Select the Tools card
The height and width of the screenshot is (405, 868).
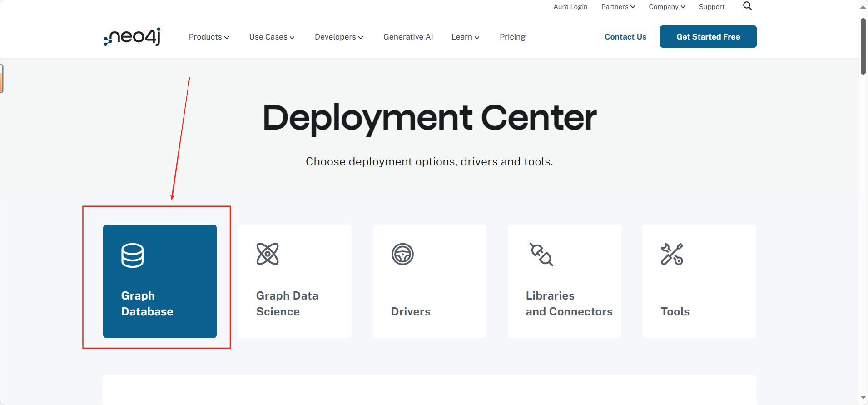pos(699,281)
